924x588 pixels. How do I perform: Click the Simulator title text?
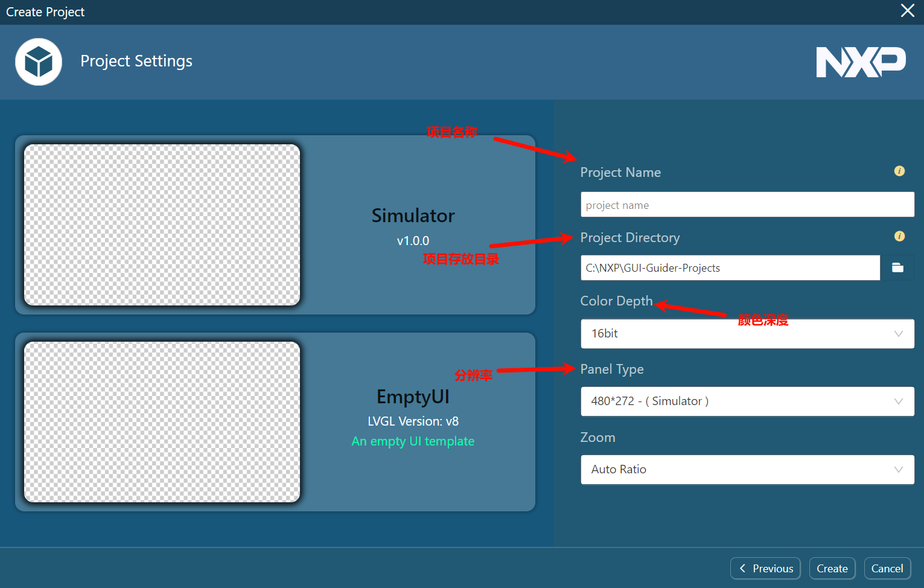coord(413,216)
